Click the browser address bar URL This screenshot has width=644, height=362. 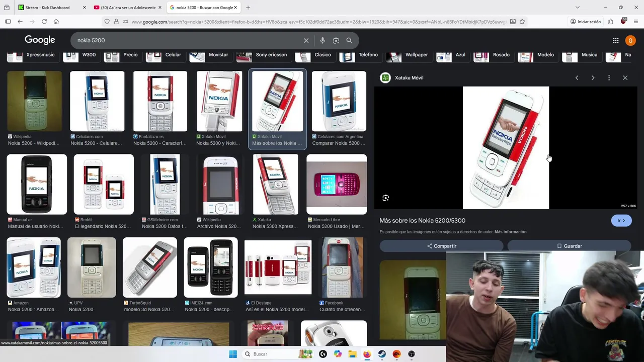tap(318, 22)
